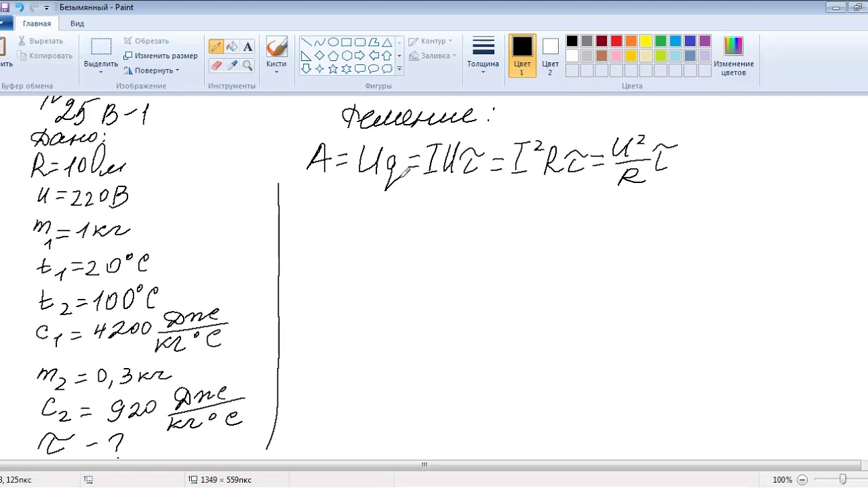Choose the Five-point star shape
The width and height of the screenshot is (868, 488).
click(x=333, y=68)
